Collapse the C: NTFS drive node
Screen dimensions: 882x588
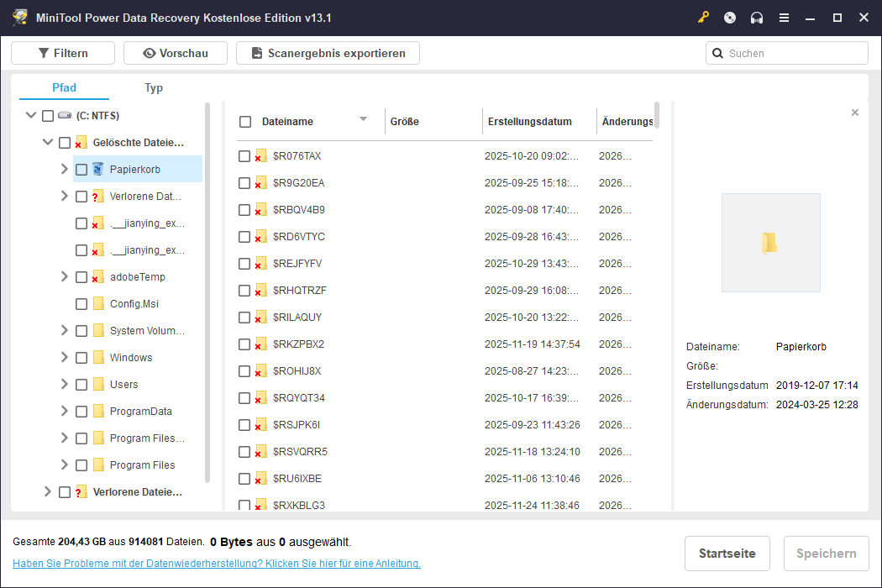coord(31,115)
